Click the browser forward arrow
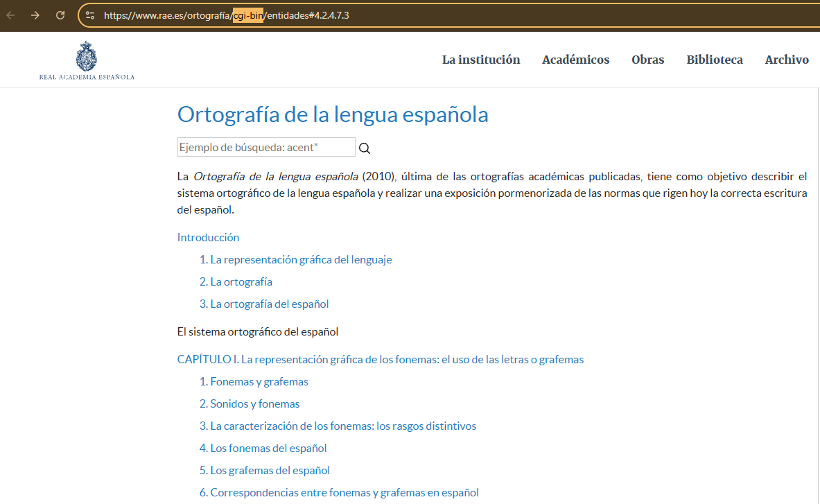The image size is (820, 504). point(35,15)
